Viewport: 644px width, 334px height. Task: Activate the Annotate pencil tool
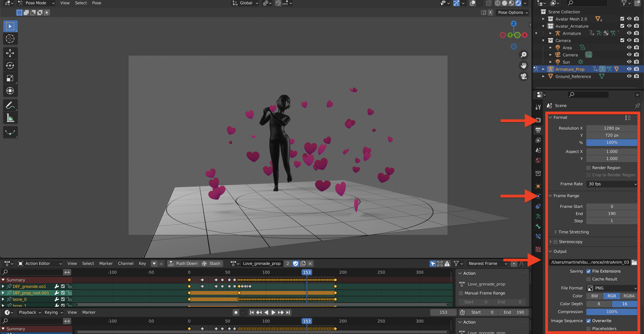click(10, 105)
